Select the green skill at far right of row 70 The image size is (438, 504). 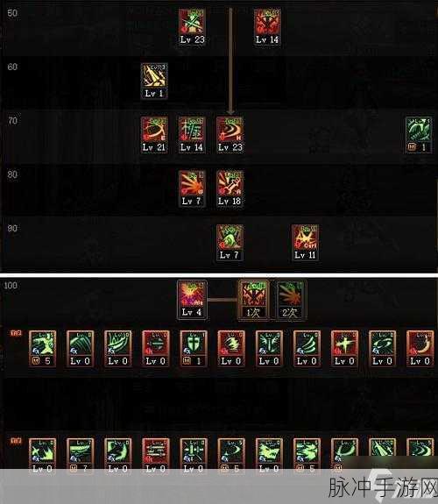(419, 135)
